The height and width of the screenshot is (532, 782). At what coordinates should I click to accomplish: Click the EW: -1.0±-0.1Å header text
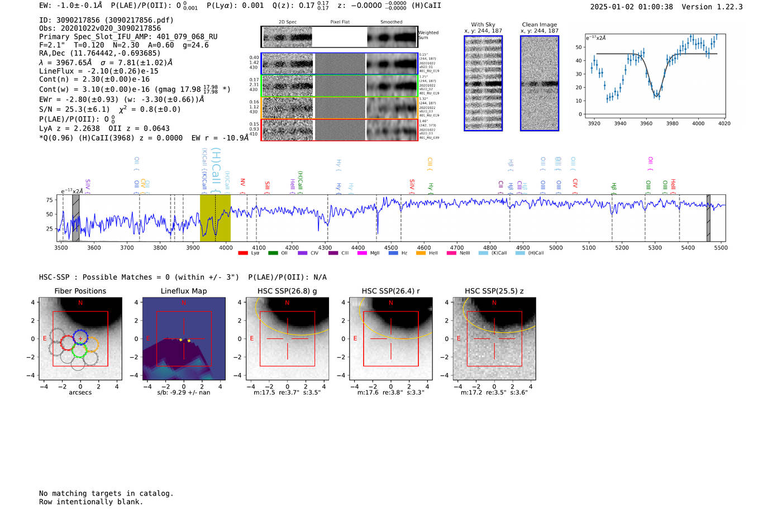click(71, 6)
